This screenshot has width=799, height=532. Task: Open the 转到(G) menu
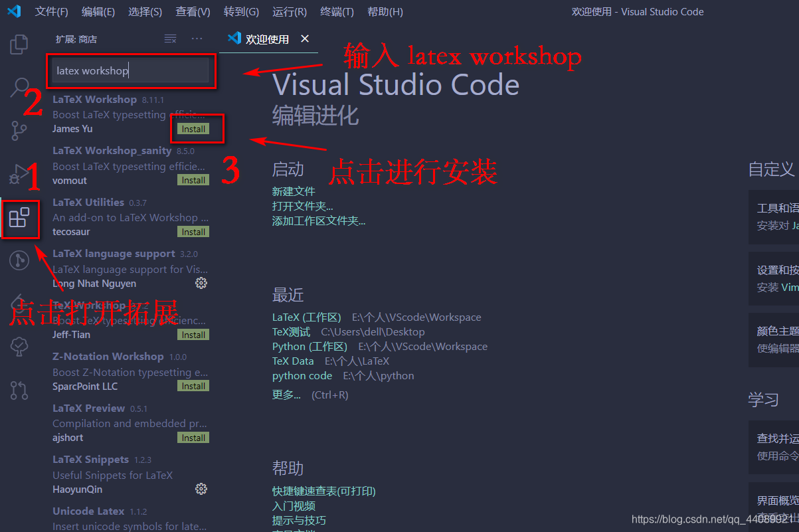(241, 12)
